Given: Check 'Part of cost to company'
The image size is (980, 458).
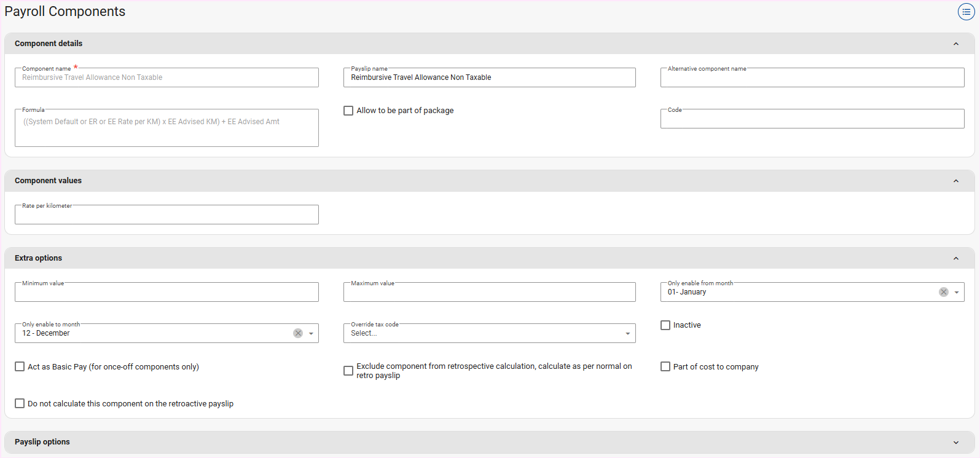Looking at the screenshot, I should tap(665, 366).
